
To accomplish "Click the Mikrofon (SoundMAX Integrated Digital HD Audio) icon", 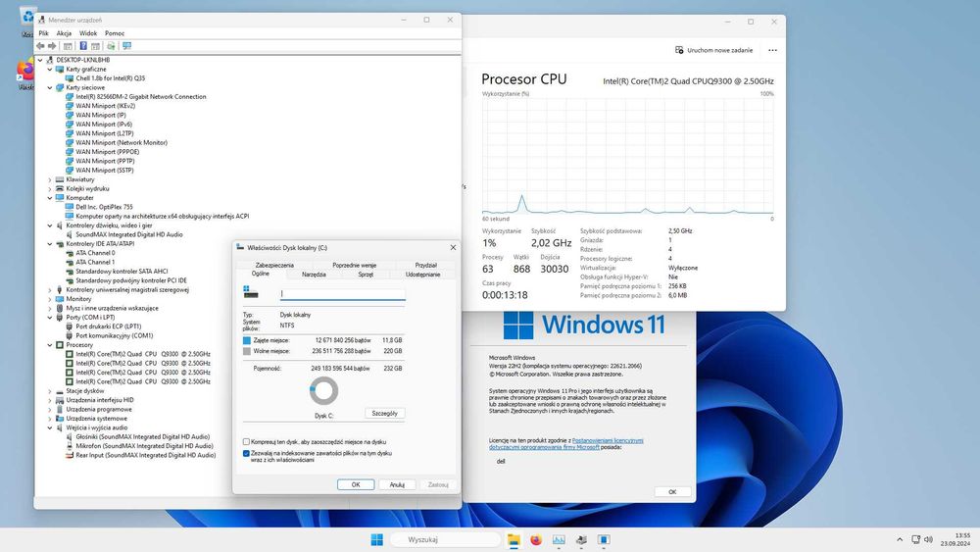I will tap(70, 446).
